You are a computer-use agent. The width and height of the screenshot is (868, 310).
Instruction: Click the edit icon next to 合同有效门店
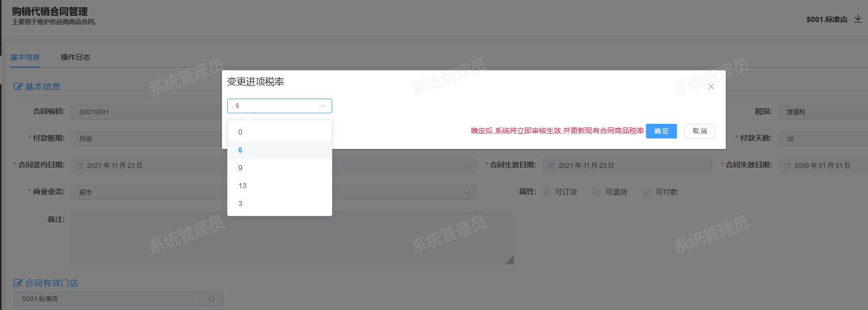coord(18,283)
